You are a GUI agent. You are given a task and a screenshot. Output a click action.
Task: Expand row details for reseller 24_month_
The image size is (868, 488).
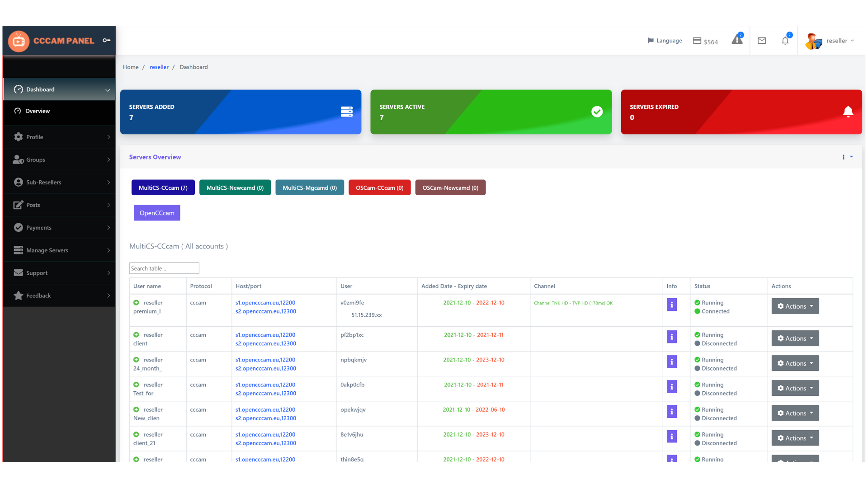(x=136, y=360)
